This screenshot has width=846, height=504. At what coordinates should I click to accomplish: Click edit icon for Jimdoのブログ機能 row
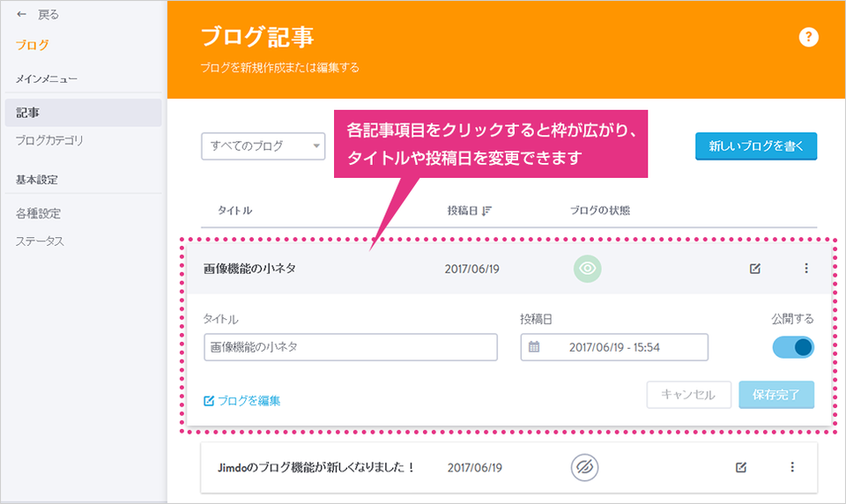(741, 467)
